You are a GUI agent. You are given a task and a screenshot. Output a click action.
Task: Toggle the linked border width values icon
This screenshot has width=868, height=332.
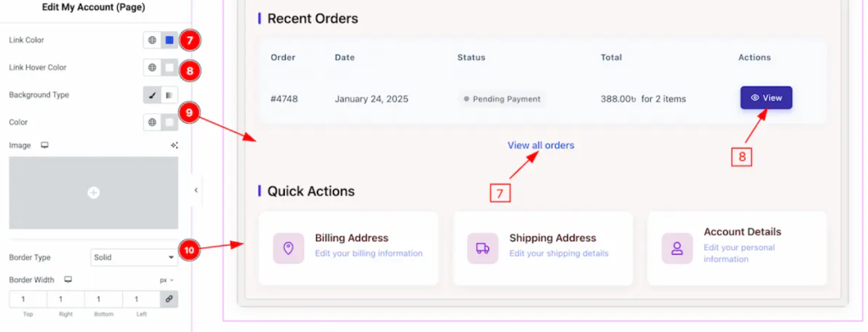click(x=170, y=299)
